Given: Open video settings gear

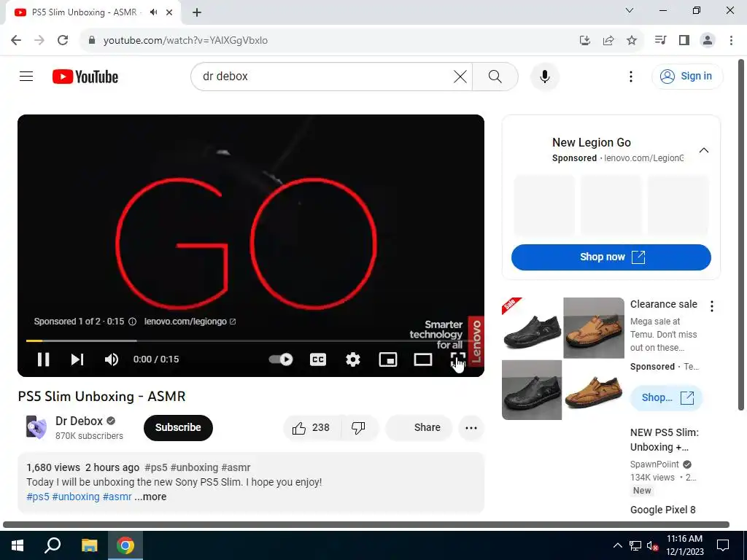Looking at the screenshot, I should 352,359.
